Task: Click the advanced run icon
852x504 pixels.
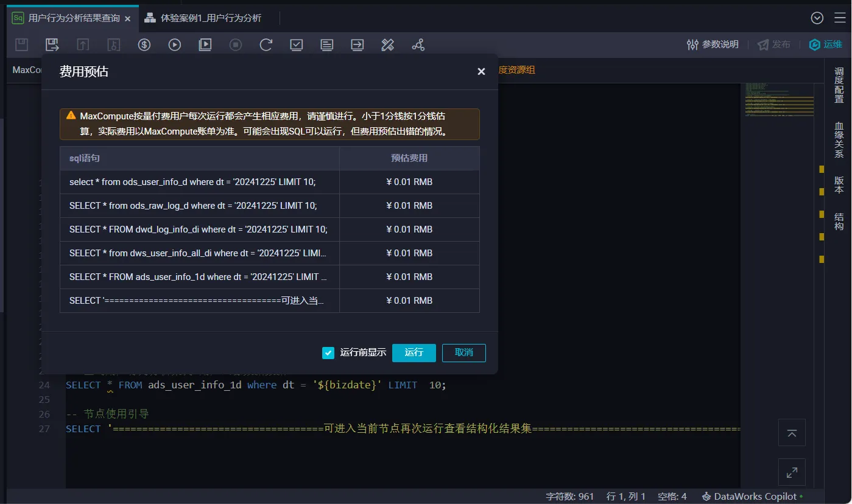Action: (x=205, y=44)
